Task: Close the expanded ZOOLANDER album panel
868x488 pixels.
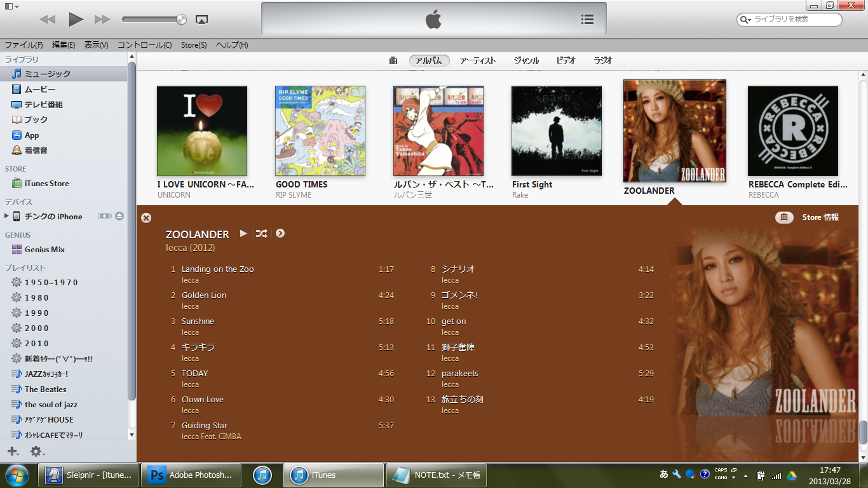Action: click(x=146, y=218)
